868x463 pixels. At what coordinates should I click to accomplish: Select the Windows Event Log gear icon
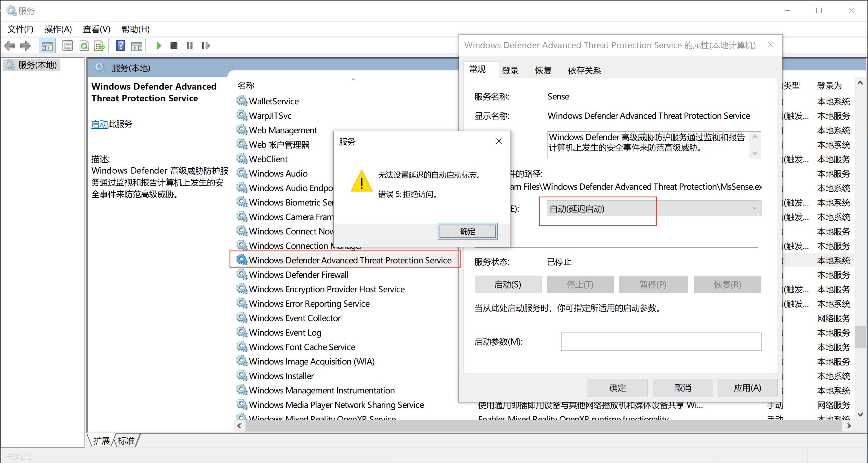click(x=242, y=332)
